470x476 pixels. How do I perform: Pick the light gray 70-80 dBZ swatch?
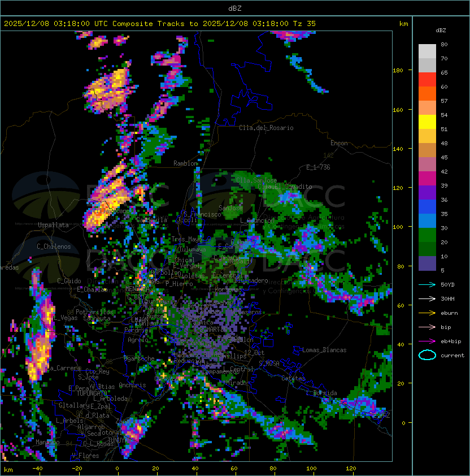[427, 51]
